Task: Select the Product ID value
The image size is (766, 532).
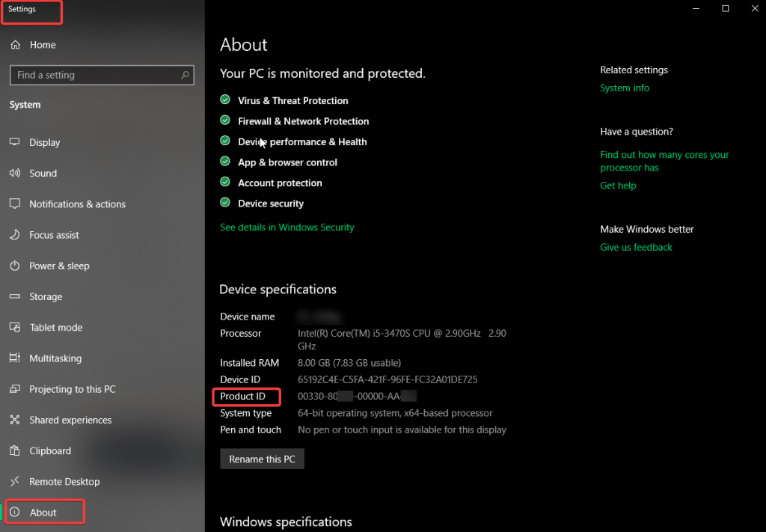Action: [x=357, y=396]
